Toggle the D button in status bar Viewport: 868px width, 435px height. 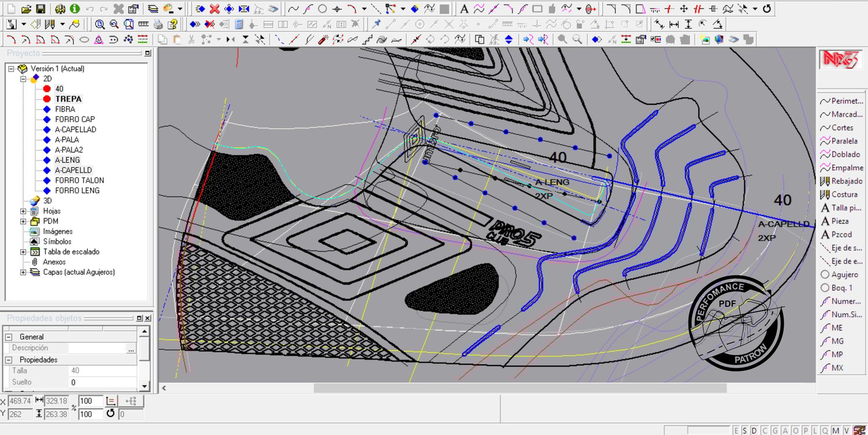[755, 430]
